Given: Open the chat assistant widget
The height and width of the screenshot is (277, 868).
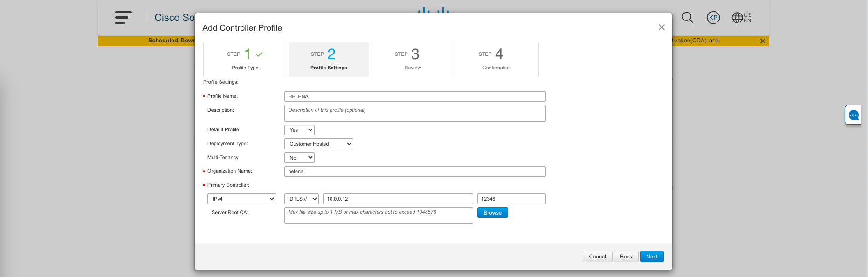Looking at the screenshot, I should [854, 115].
